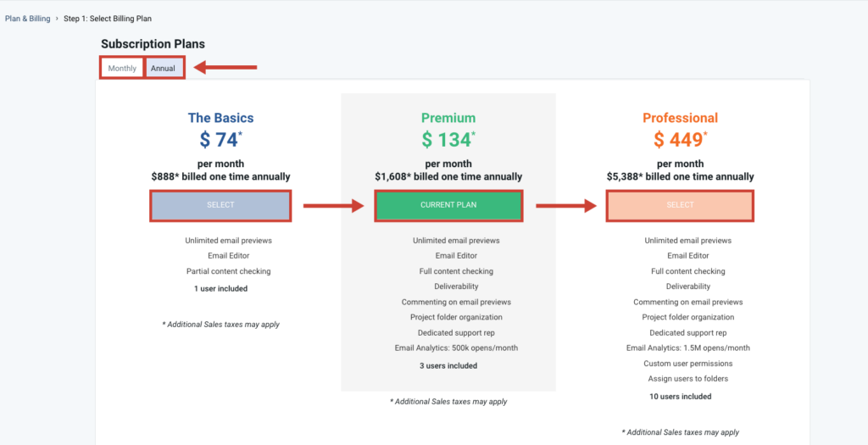Click the Premium plan title
868x445 pixels.
point(448,118)
